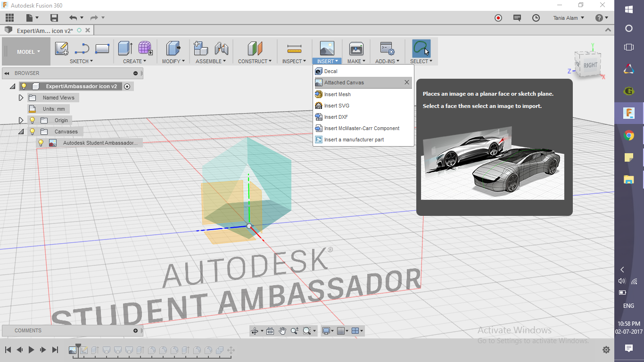
Task: Collapse the Expert/Ambassador icon v2 root node
Action: (12, 87)
